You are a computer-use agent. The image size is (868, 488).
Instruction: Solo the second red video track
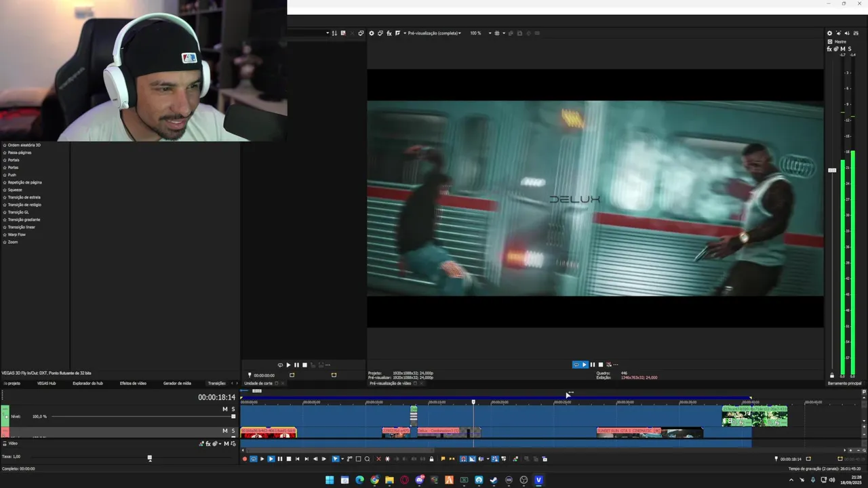point(233,430)
